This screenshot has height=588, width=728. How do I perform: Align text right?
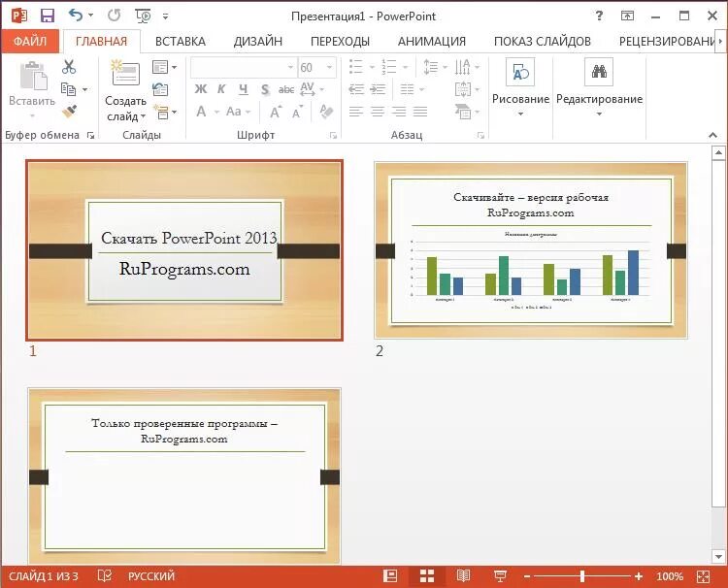(x=399, y=112)
